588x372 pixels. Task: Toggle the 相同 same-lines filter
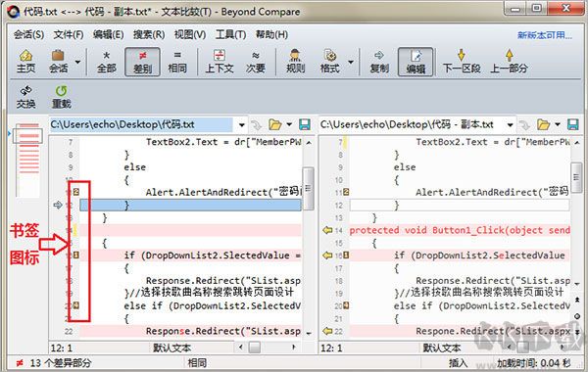click(177, 62)
